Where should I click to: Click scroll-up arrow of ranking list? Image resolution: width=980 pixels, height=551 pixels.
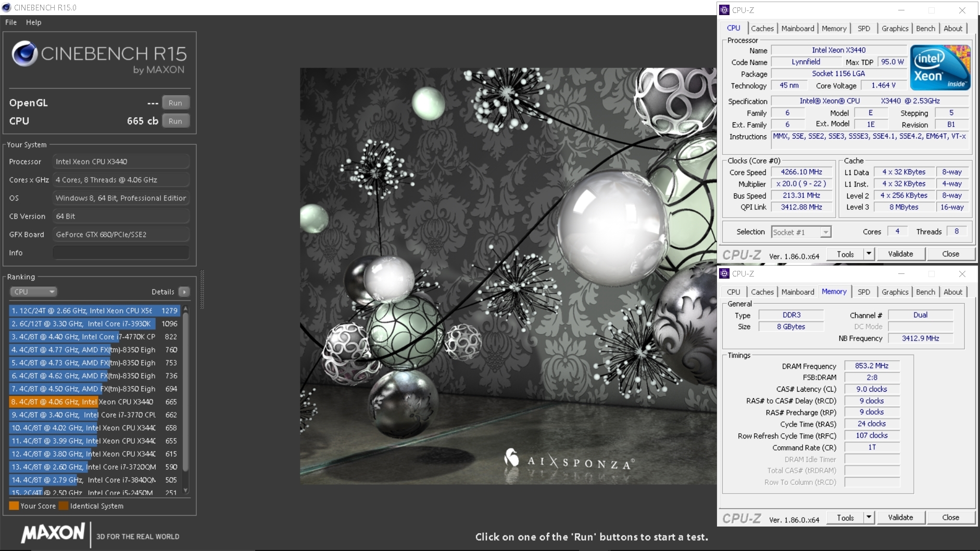pyautogui.click(x=186, y=309)
